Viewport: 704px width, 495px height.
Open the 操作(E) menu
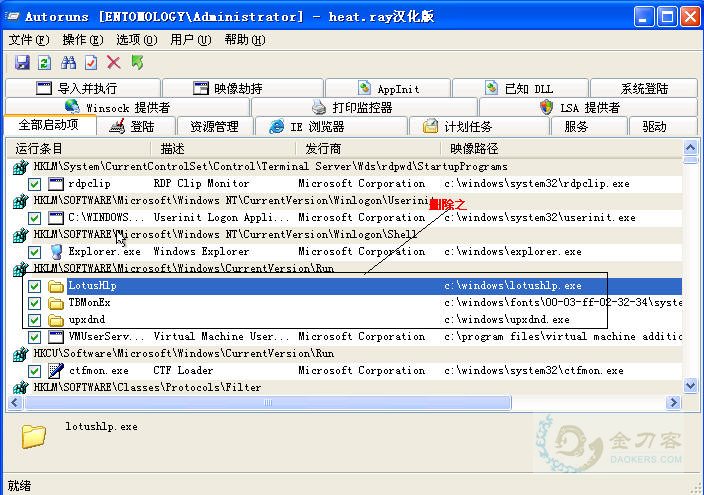[83, 40]
